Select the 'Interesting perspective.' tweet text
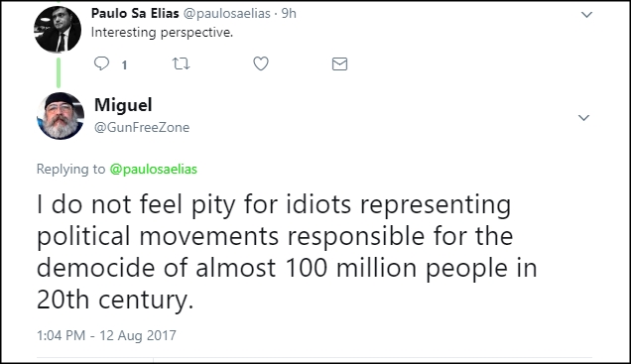 [x=162, y=33]
